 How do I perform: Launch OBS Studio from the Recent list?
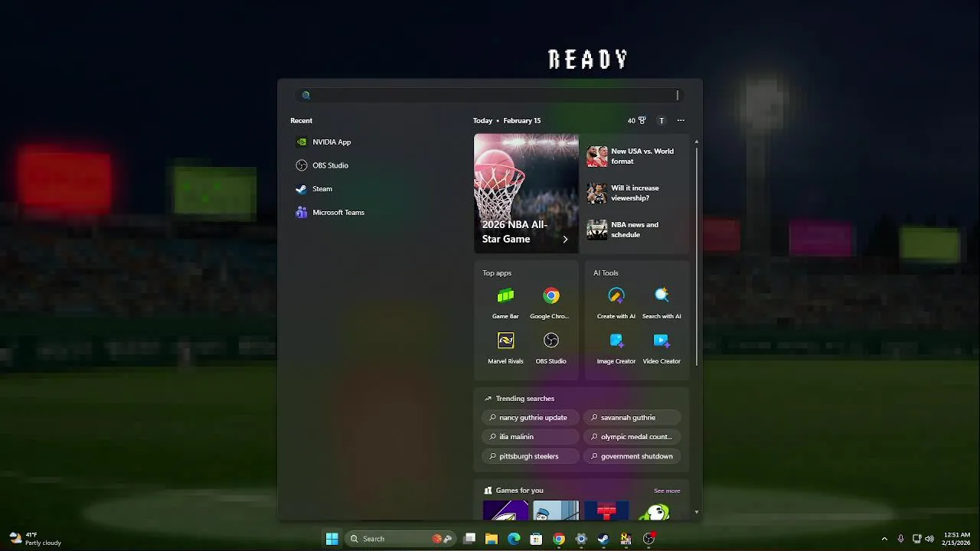tap(322, 165)
